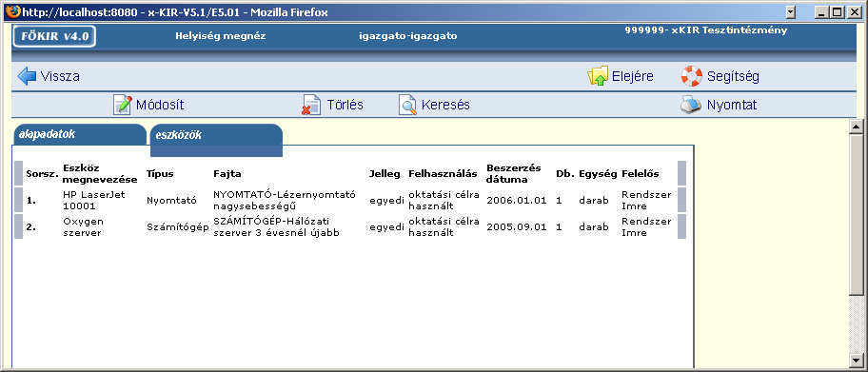
Task: Click 'SZÁMÍTÓGÉP-Hálózati szerver 3 évesnél újabb' cell
Action: pos(276,227)
